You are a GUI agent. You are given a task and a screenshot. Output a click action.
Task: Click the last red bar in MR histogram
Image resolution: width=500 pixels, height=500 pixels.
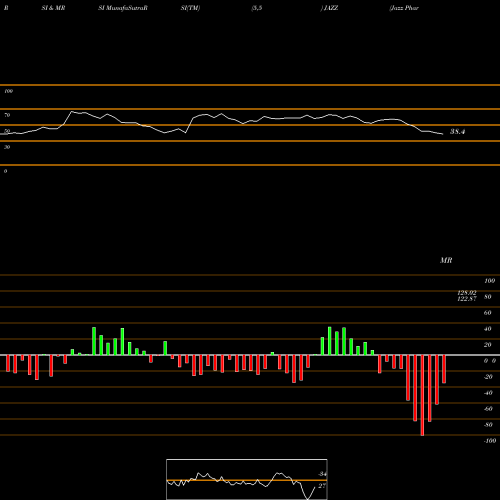[x=444, y=369]
